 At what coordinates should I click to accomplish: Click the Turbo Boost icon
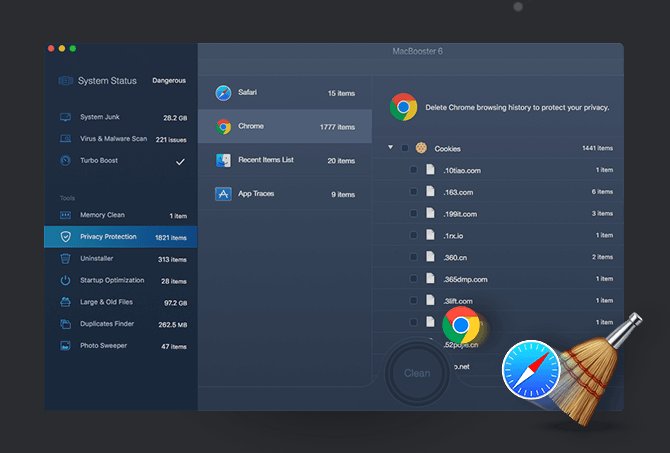(x=65, y=161)
